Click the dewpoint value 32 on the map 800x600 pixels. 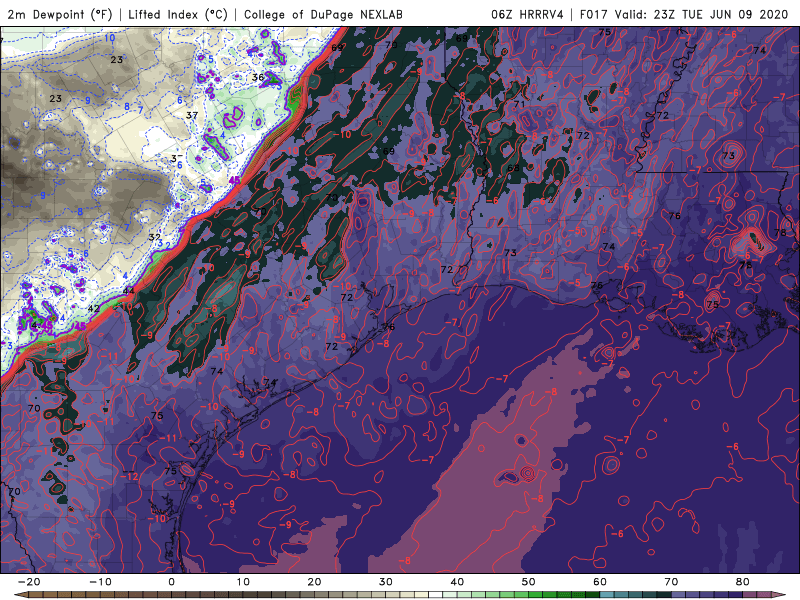[x=155, y=237]
